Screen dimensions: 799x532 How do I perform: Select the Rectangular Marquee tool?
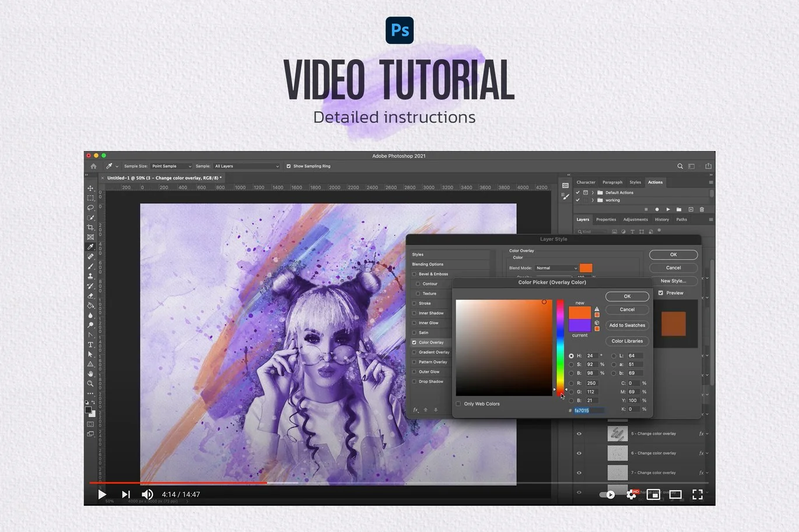tap(90, 198)
